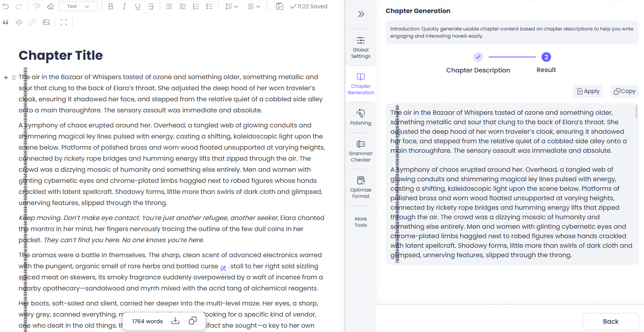This screenshot has height=332, width=644.
Task: Open Global Settings in the sidebar
Action: click(360, 47)
